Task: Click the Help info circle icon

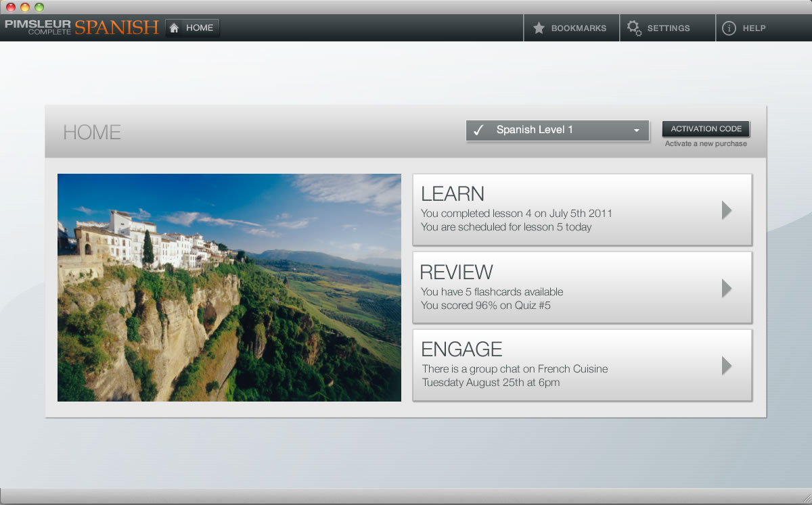Action: [x=729, y=28]
